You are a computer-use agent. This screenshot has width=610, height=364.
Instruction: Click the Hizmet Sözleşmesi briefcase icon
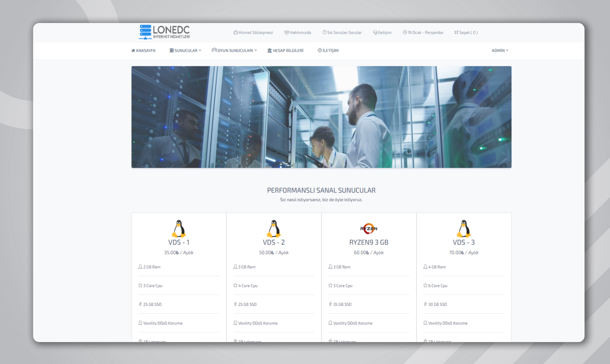click(235, 32)
